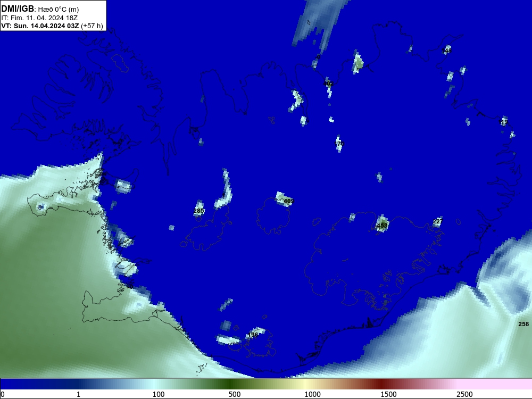
Task: Click the 285 height value on map
Action: pyautogui.click(x=198, y=211)
